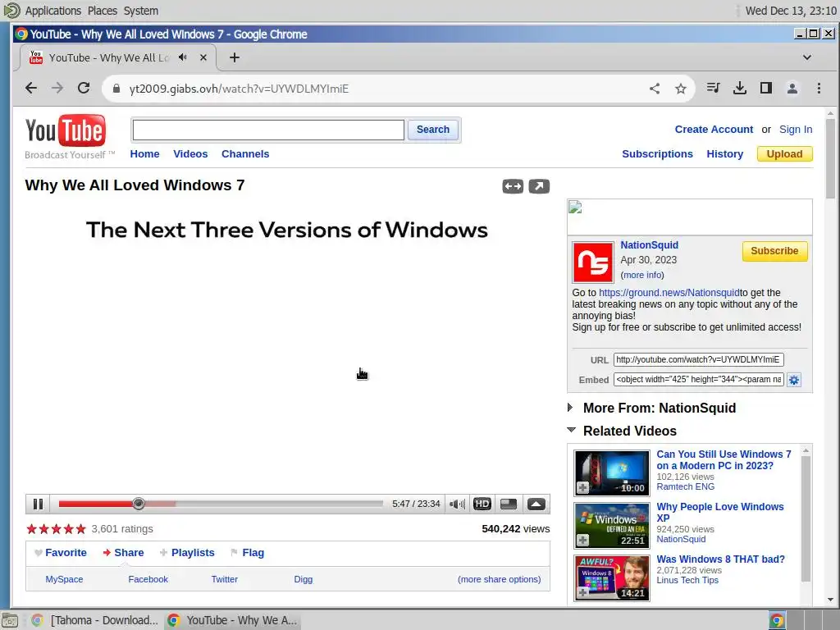Viewport: 840px width, 630px height.
Task: Pause the video with the pause button
Action: point(38,504)
